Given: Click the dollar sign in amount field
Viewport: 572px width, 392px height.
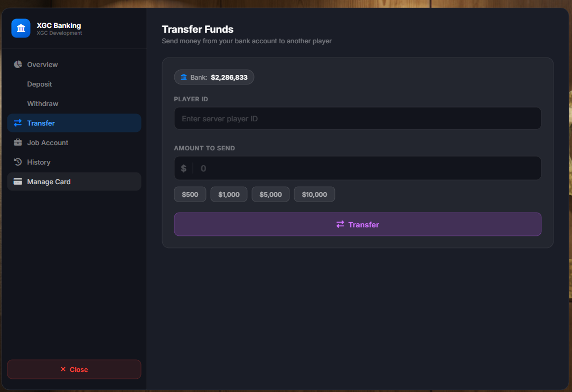Looking at the screenshot, I should [x=183, y=168].
